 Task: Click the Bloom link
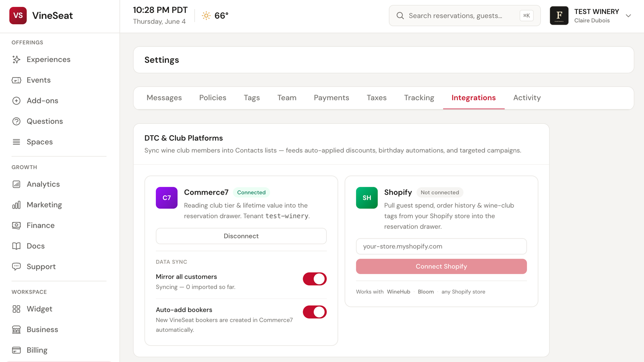click(426, 292)
